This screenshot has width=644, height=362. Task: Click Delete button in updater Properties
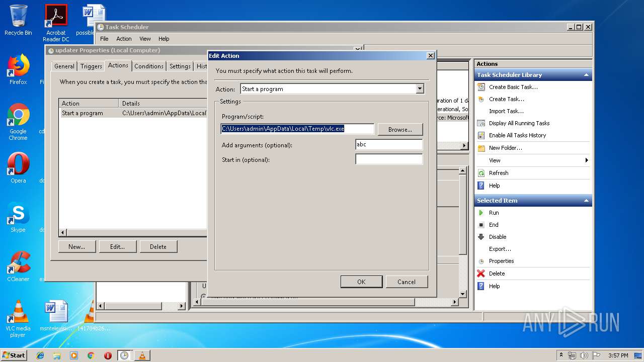pos(158,247)
